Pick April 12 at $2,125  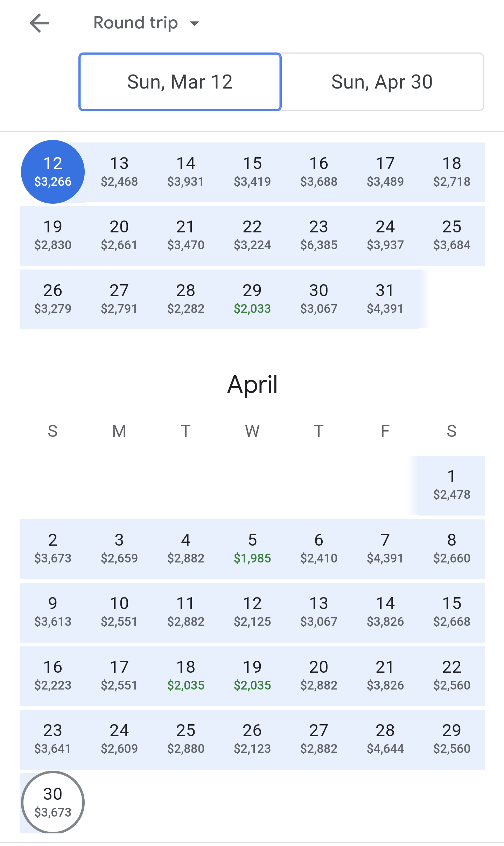[x=252, y=612]
